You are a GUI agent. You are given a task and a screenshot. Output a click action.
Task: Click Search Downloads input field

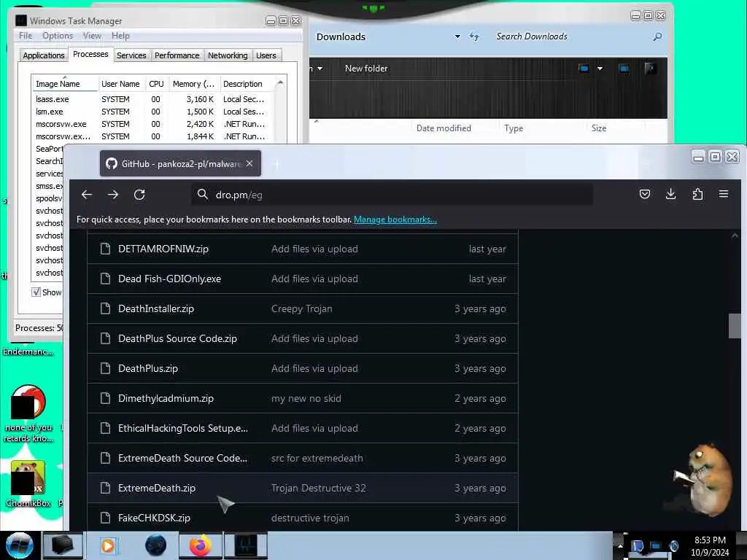pyautogui.click(x=572, y=36)
